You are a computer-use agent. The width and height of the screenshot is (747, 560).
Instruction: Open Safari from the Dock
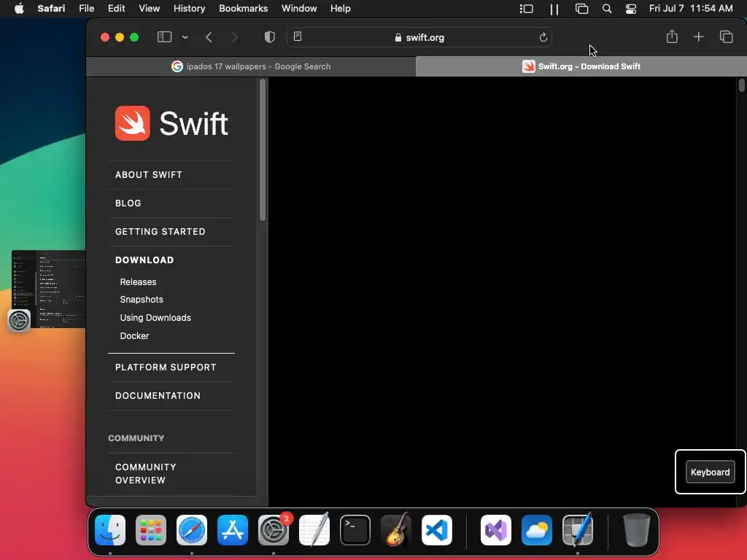[x=192, y=529]
